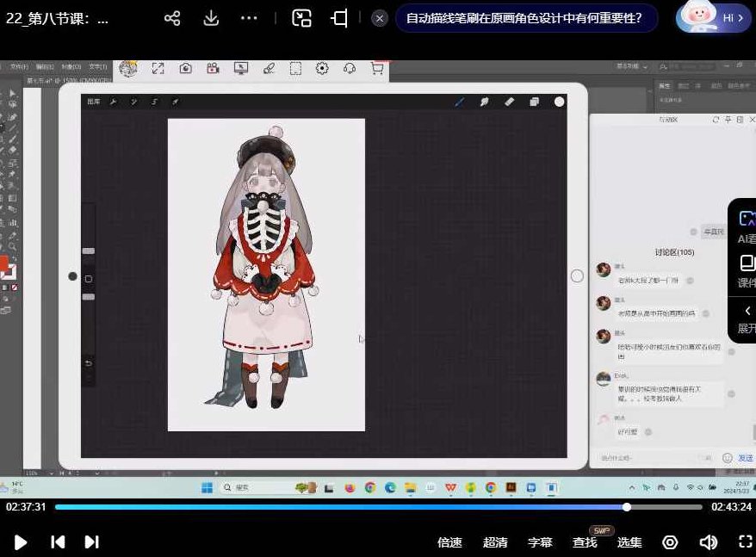Open the 超清 video quality selector
Image resolution: width=756 pixels, height=557 pixels.
[x=495, y=542]
